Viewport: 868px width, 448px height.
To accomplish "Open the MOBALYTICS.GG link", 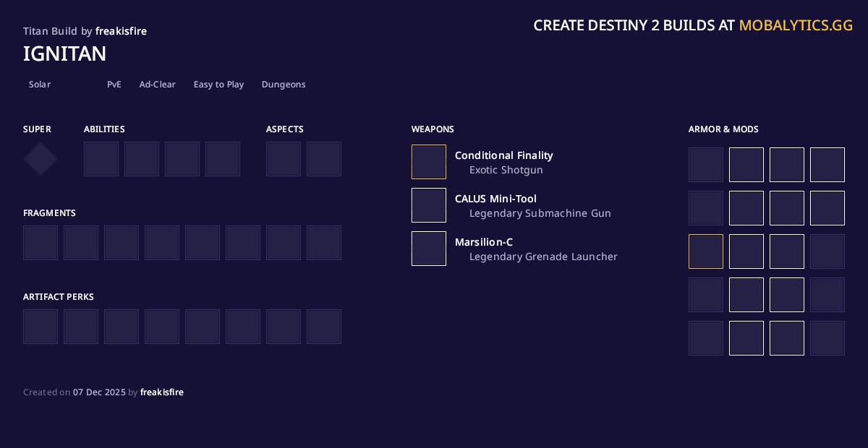I will [x=796, y=25].
